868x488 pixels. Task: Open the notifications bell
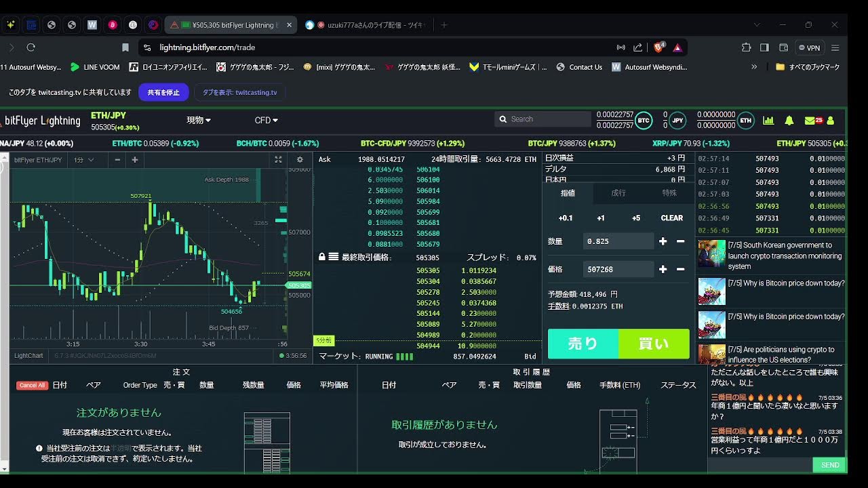[789, 121]
